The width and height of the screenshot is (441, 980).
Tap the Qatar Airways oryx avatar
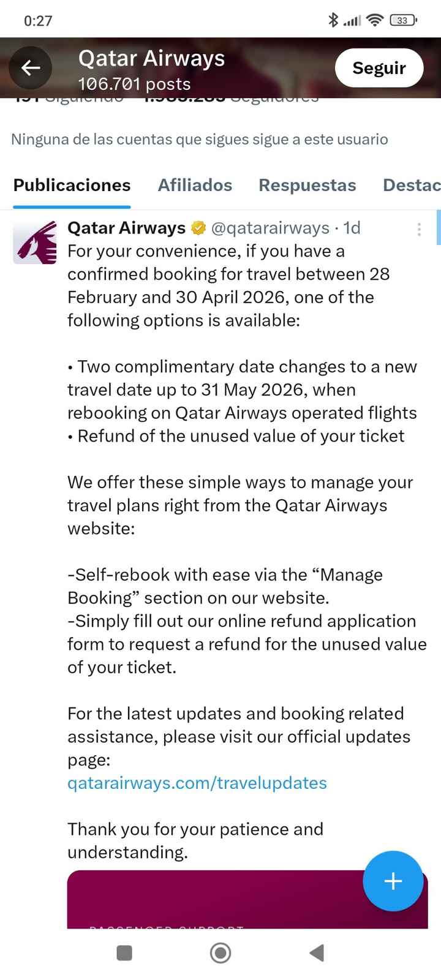tap(34, 243)
